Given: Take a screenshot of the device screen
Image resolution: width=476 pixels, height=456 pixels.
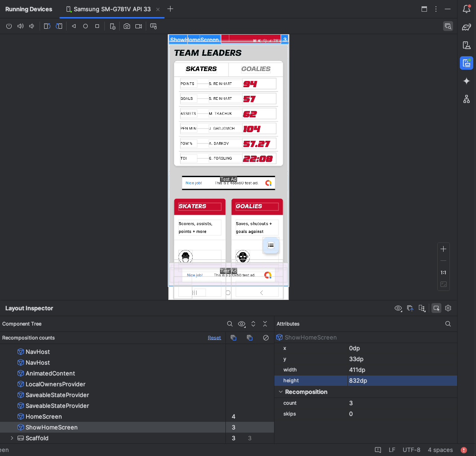Looking at the screenshot, I should click(x=127, y=26).
